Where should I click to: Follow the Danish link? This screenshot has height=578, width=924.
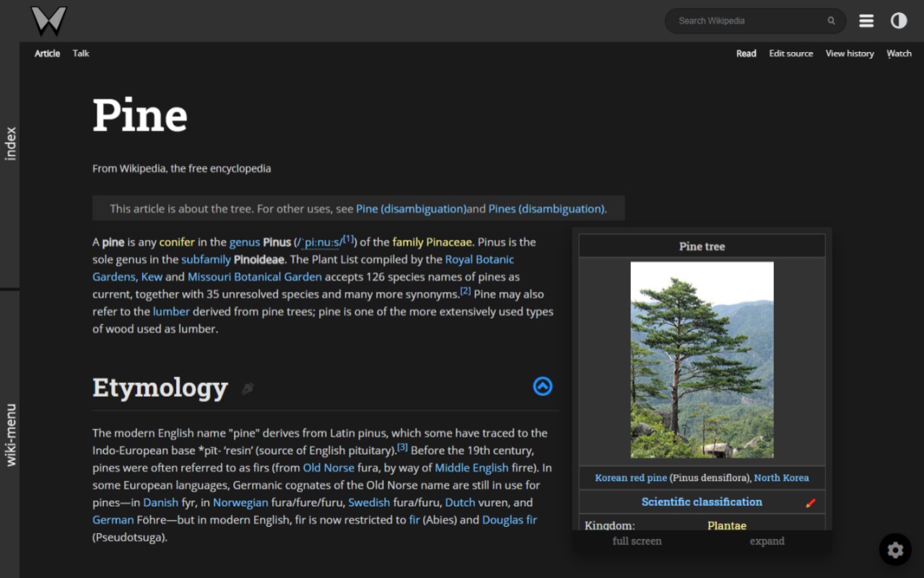click(x=160, y=502)
